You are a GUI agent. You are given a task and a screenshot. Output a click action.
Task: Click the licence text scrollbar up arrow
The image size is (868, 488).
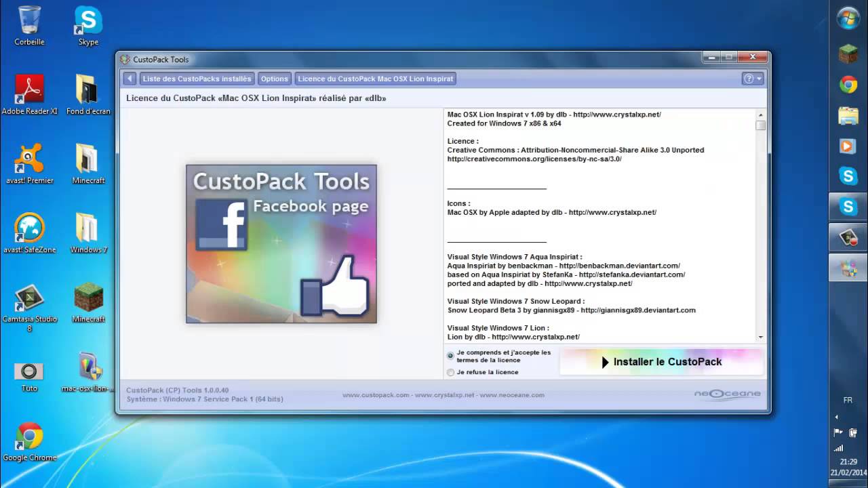point(761,116)
